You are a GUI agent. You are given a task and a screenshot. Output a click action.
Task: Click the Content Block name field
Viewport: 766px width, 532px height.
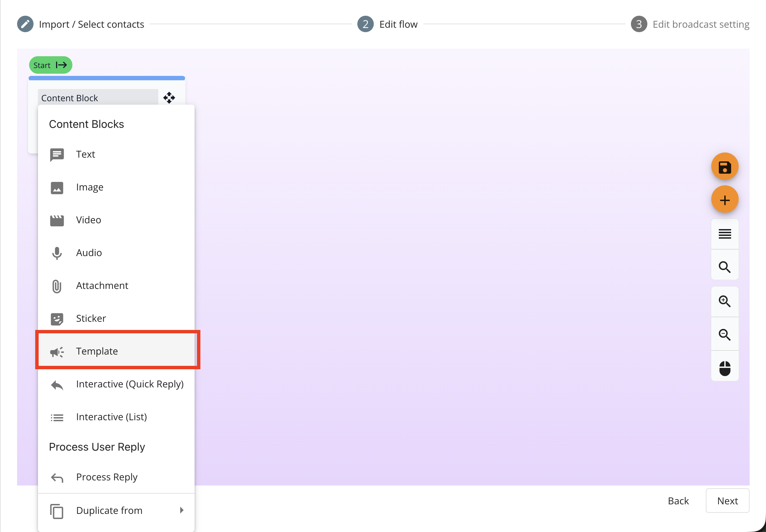tap(98, 98)
